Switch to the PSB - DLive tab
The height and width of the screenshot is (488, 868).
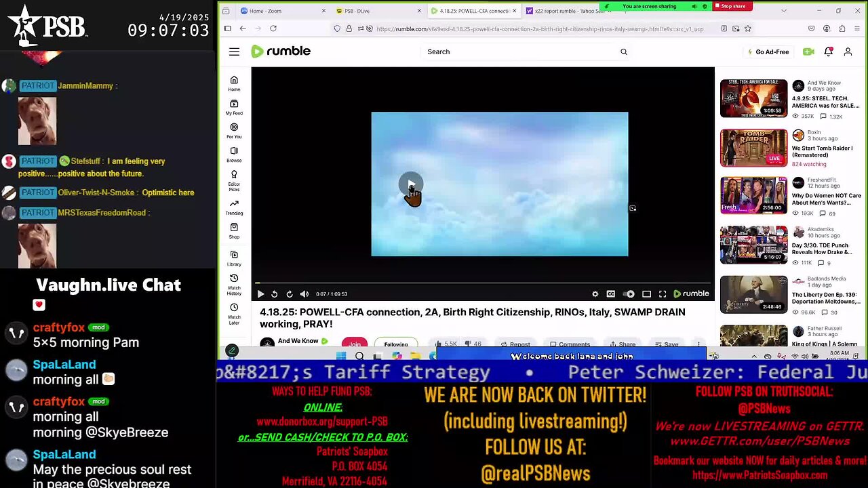(370, 11)
